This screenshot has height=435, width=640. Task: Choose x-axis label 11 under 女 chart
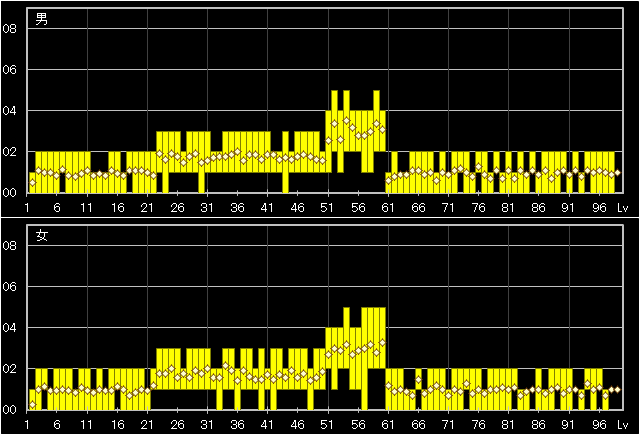(87, 425)
